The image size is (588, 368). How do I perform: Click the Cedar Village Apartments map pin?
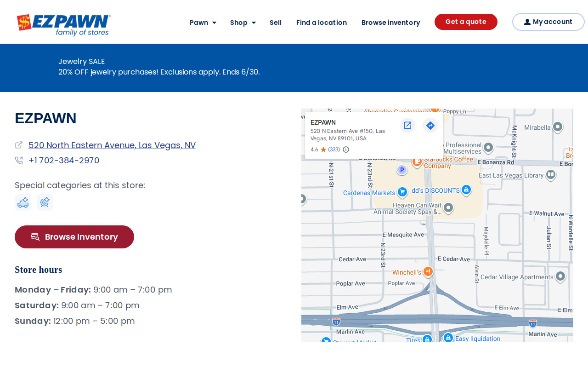[x=560, y=276]
